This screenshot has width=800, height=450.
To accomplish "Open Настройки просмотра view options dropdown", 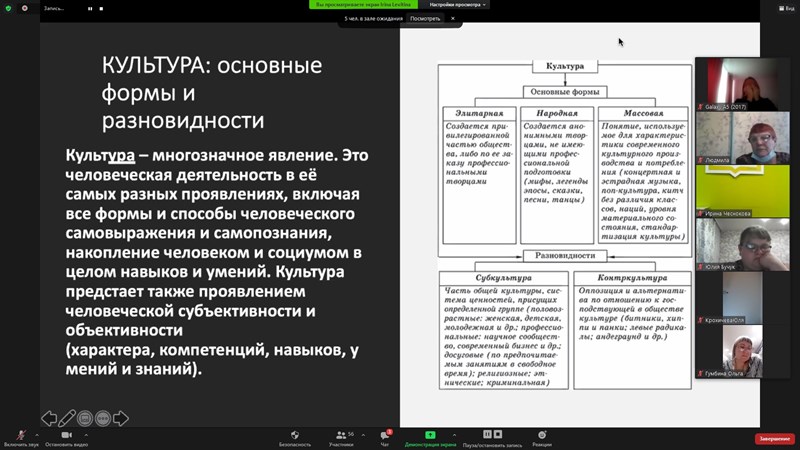I will pyautogui.click(x=457, y=5).
